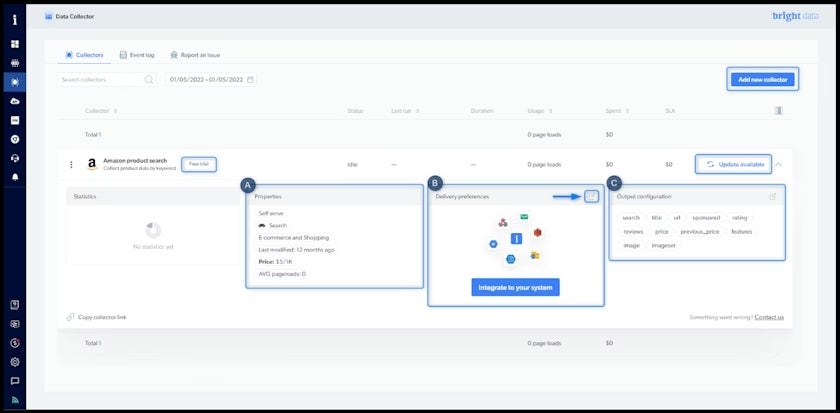Image resolution: width=840 pixels, height=413 pixels.
Task: Click Integrate to your system button
Action: coord(515,287)
